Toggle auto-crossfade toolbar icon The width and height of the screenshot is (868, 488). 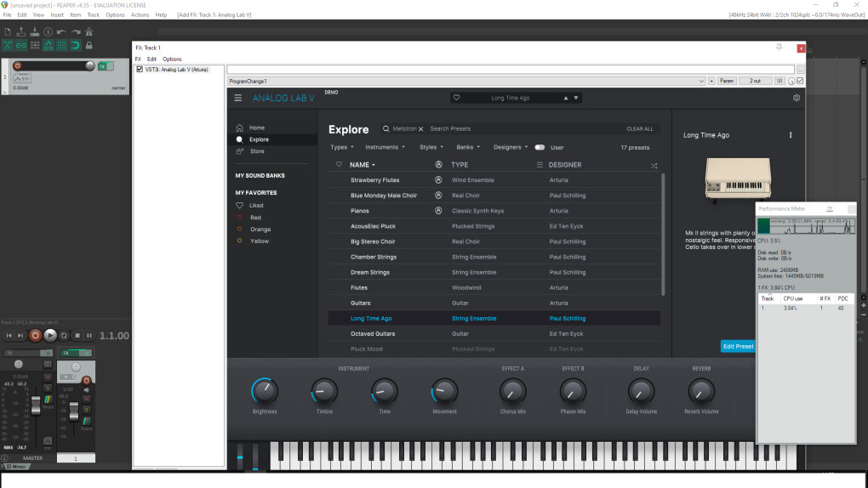pyautogui.click(x=8, y=45)
